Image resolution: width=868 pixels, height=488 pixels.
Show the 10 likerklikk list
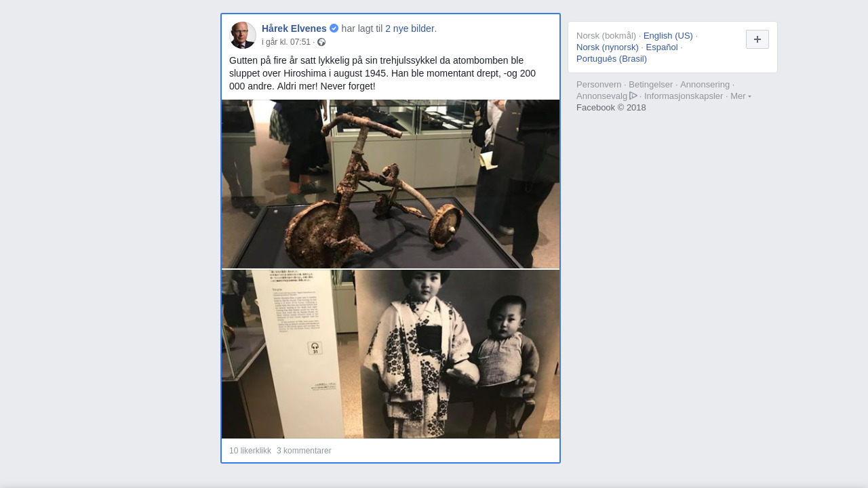pos(250,451)
